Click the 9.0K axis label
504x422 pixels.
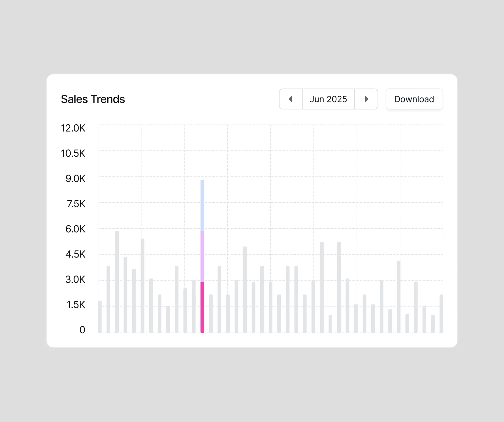point(75,179)
